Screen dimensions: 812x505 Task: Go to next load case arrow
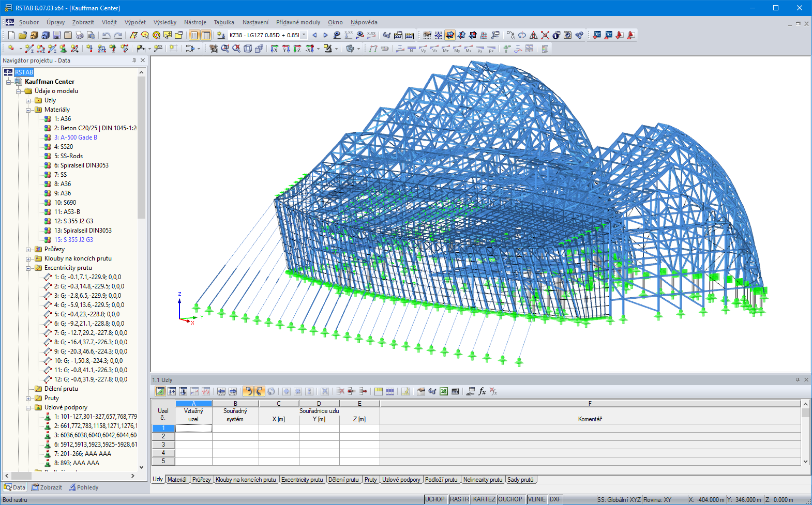click(x=325, y=35)
